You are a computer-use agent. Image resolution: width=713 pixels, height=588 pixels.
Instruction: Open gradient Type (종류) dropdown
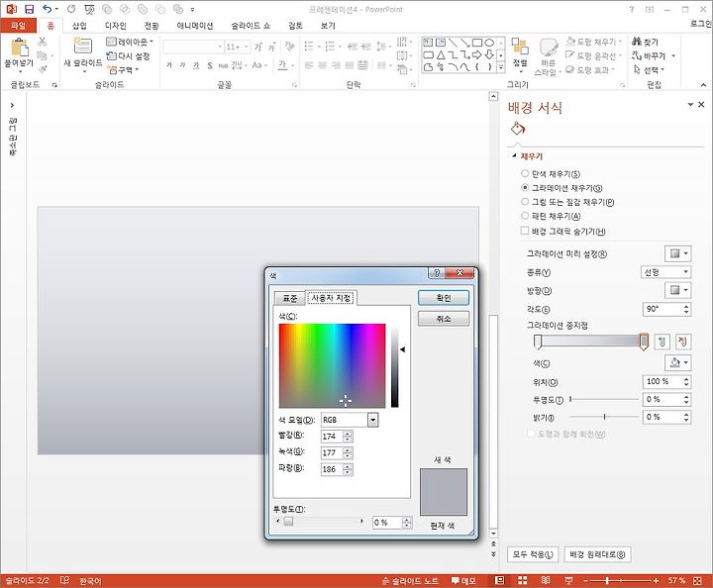pyautogui.click(x=665, y=272)
